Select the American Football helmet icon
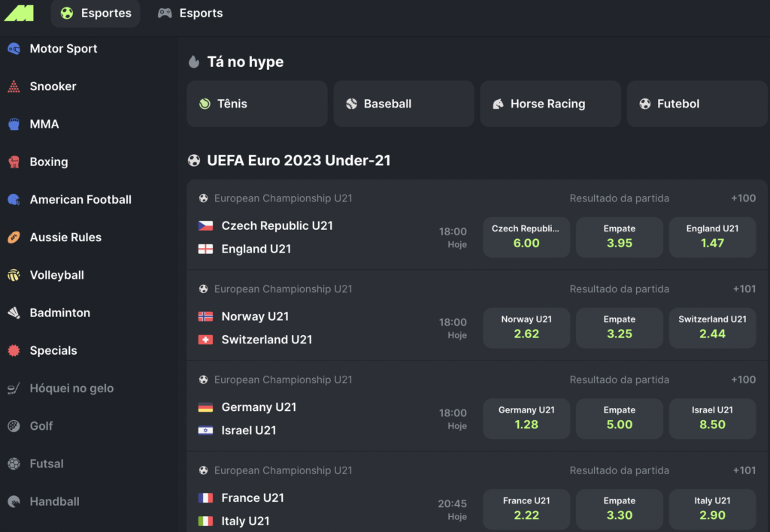The image size is (770, 532). click(14, 200)
